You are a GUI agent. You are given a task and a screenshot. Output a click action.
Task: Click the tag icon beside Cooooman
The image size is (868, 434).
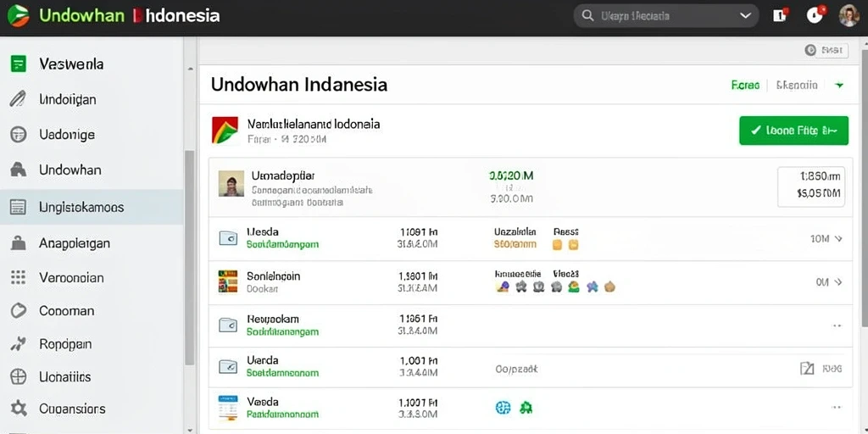19,310
